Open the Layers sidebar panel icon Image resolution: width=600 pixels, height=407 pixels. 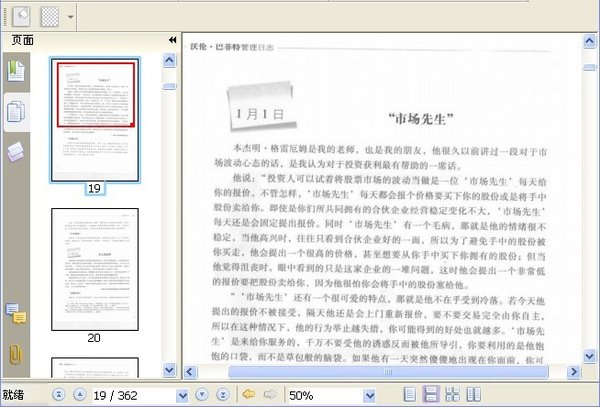pos(16,151)
